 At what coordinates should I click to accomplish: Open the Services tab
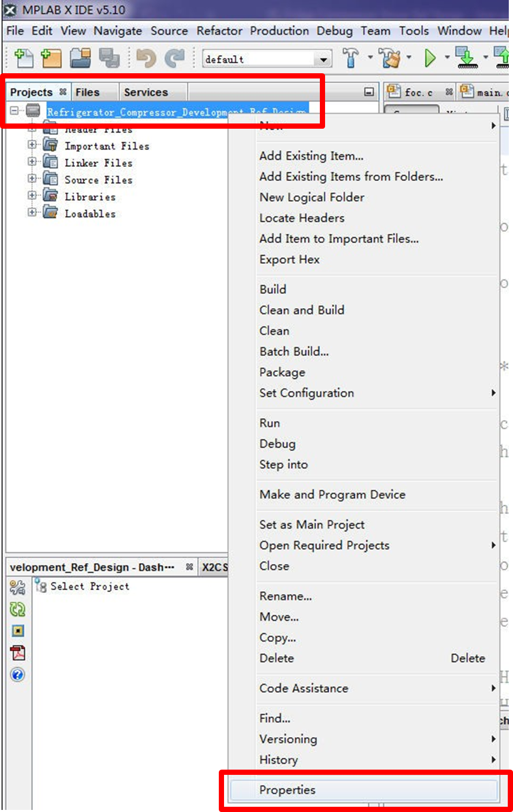(146, 93)
